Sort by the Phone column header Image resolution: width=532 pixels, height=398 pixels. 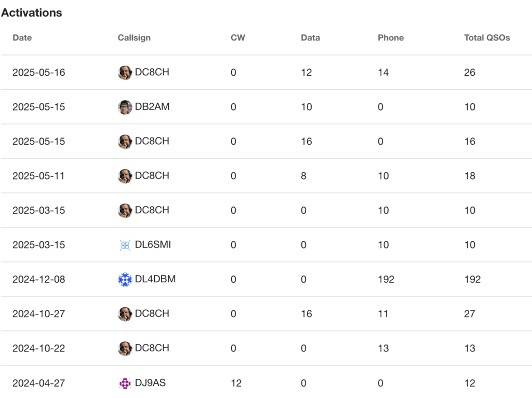pos(391,38)
